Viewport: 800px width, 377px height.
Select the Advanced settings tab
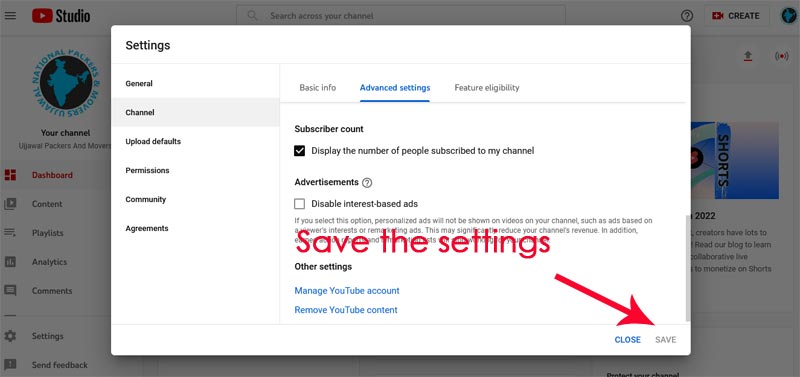(x=395, y=88)
